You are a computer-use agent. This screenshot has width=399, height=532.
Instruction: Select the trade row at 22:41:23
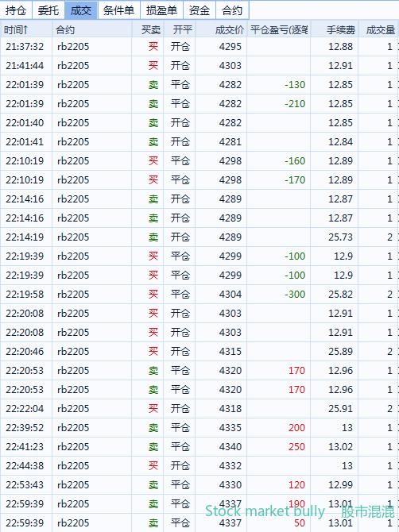pos(199,446)
